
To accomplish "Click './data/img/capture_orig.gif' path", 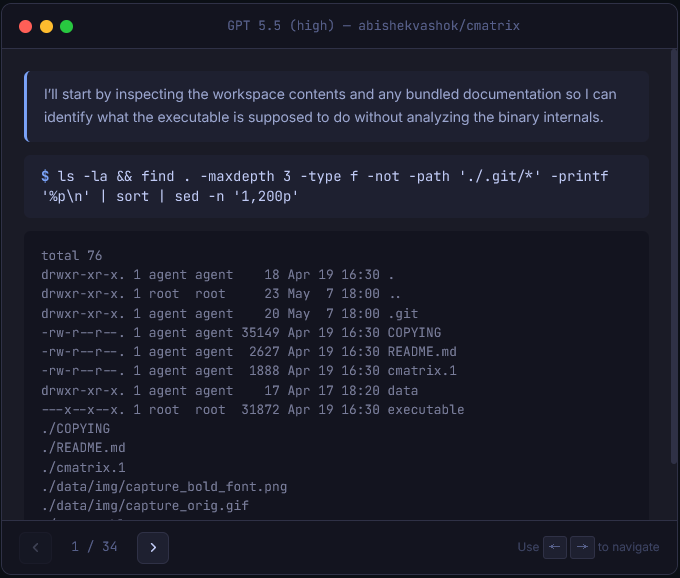I will tap(145, 506).
